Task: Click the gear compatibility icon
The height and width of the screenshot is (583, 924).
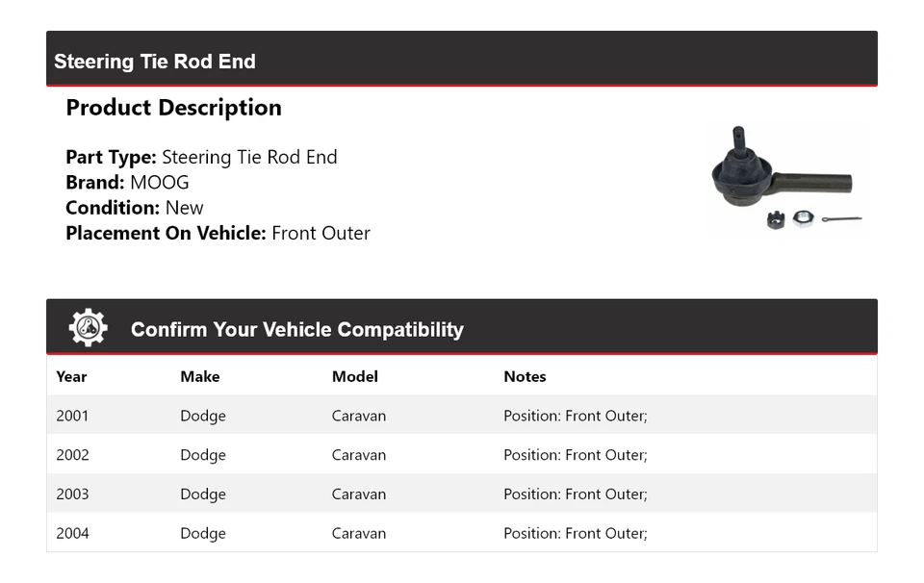Action: (x=88, y=328)
